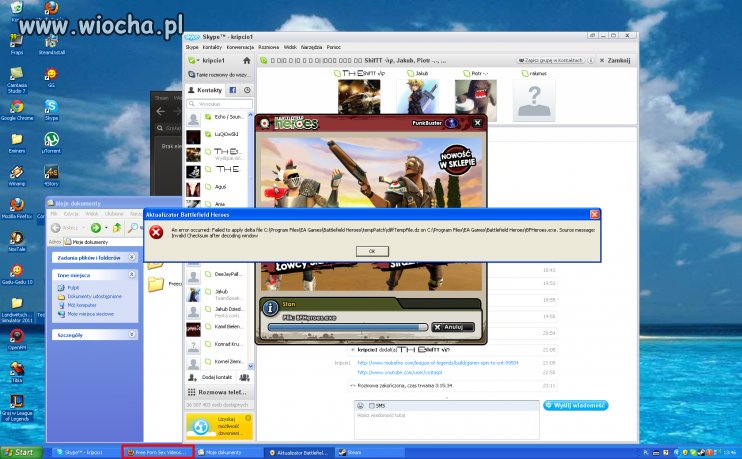
Task: Click the create group icon beside Dodaj kontakt
Action: pyautogui.click(x=244, y=377)
